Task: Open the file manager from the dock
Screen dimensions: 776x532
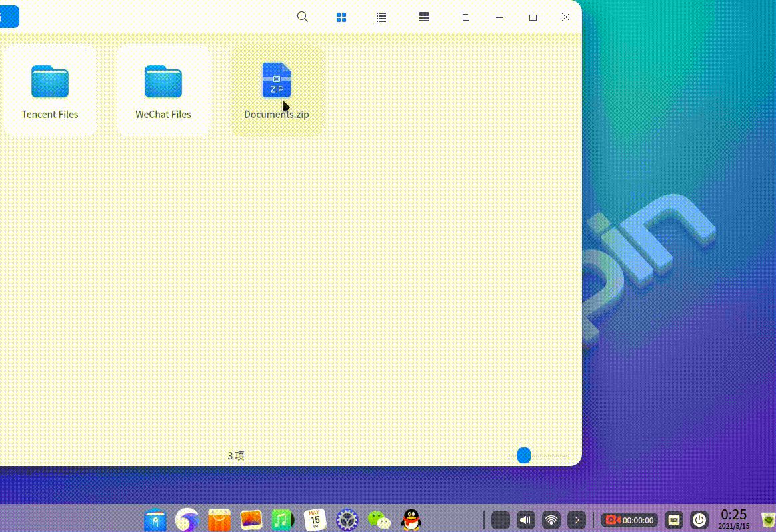Action: (155, 520)
